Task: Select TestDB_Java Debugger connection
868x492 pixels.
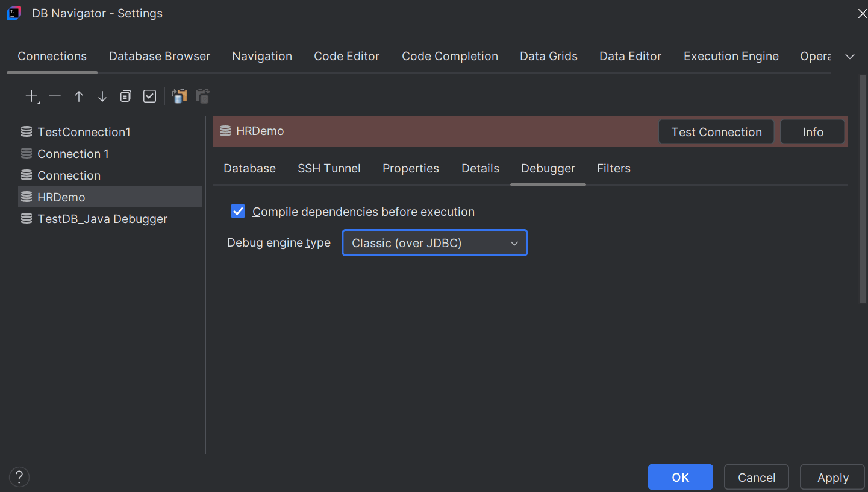Action: click(x=110, y=219)
